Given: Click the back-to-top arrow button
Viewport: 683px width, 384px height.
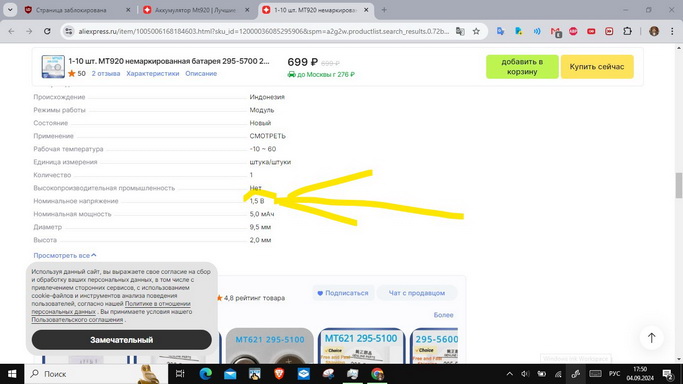Looking at the screenshot, I should coord(651,337).
